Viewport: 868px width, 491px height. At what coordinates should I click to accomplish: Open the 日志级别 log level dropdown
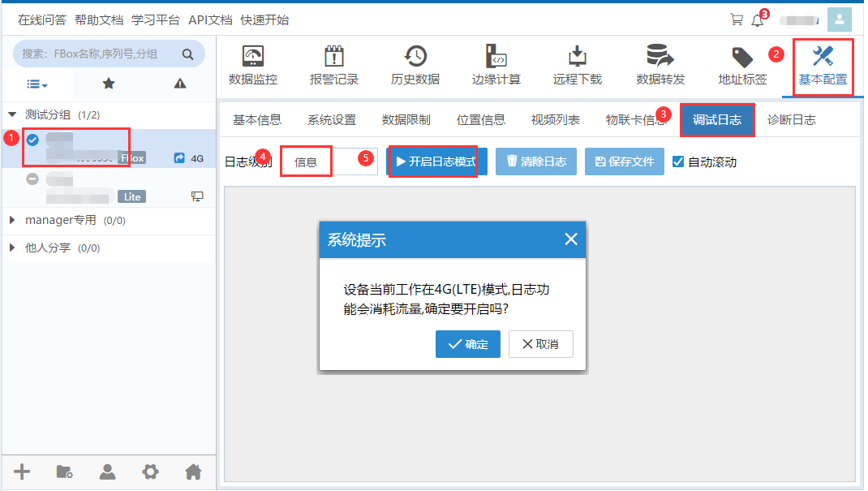pos(329,162)
